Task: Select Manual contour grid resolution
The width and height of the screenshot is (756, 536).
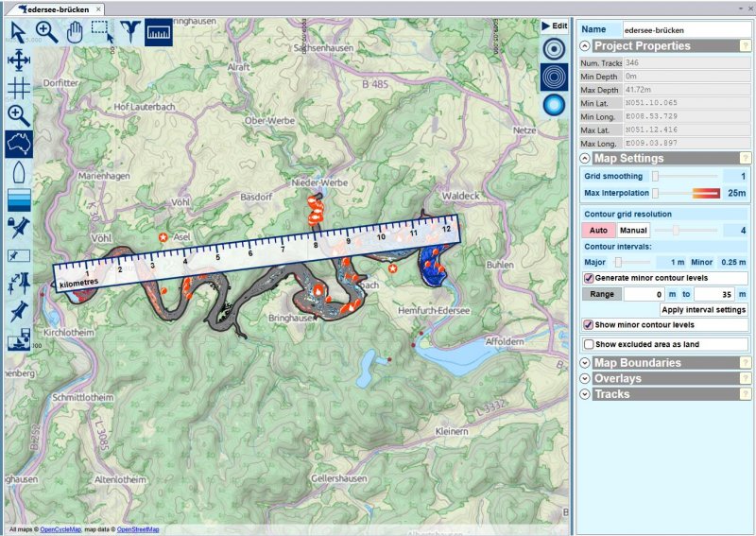Action: click(x=633, y=230)
